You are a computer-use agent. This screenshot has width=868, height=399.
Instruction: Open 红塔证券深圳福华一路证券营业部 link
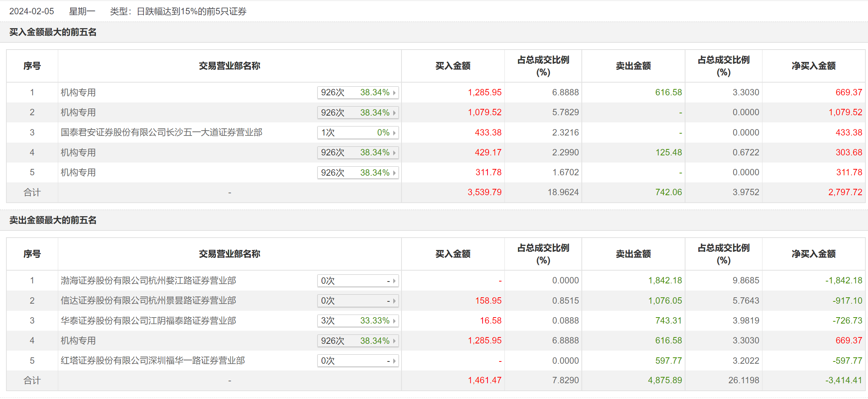point(153,361)
